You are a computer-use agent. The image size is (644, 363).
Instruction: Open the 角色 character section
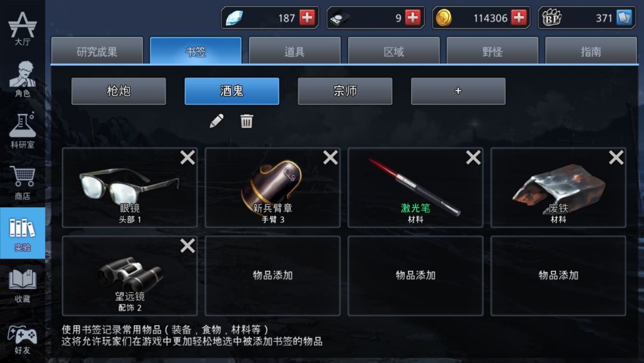click(23, 79)
